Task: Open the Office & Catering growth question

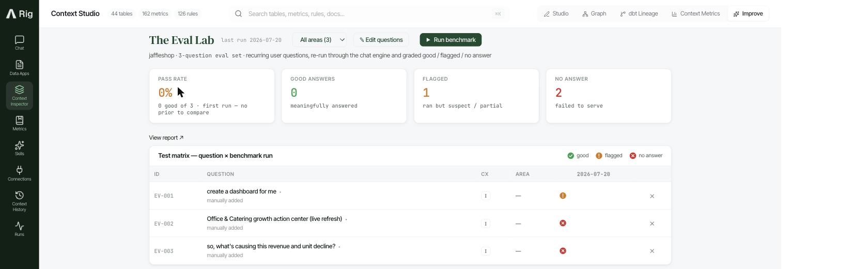Action: click(274, 219)
